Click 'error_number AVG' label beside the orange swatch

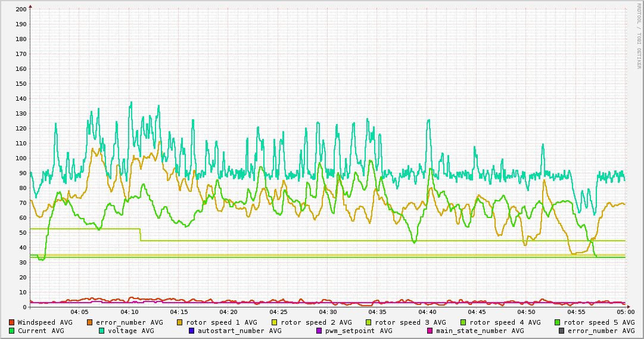pyautogui.click(x=129, y=322)
